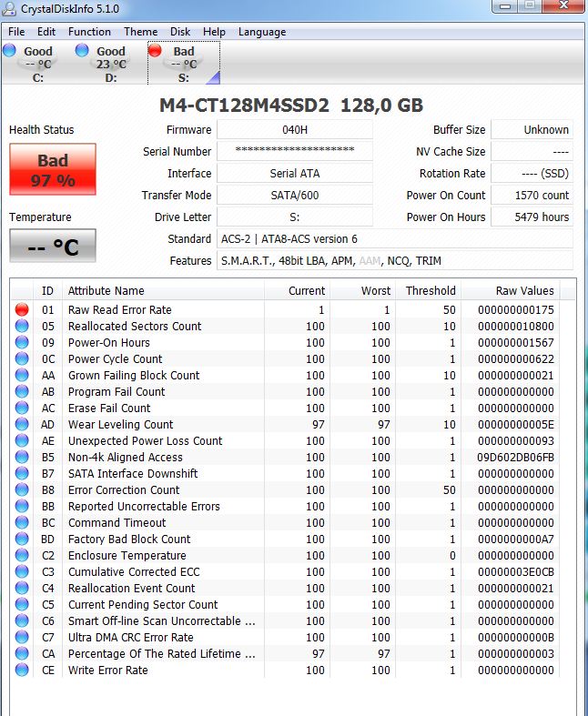Click the Firmware field showing 040H
Image resolution: width=588 pixels, height=716 pixels.
tap(295, 130)
